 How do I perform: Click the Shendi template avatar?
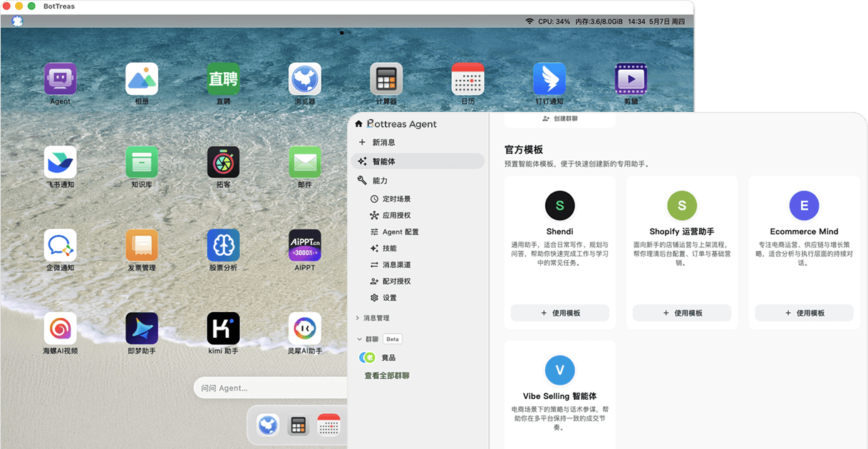(559, 205)
